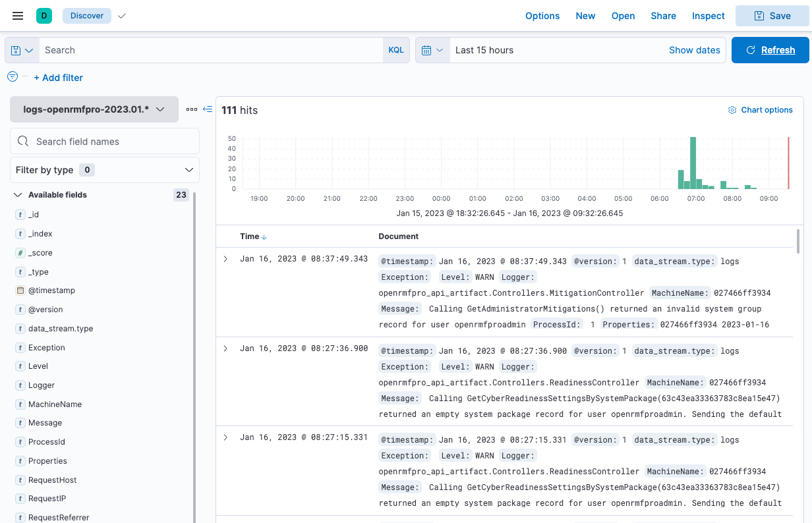This screenshot has width=812, height=523.
Task: Click the @timestamp date type icon
Action: point(20,290)
